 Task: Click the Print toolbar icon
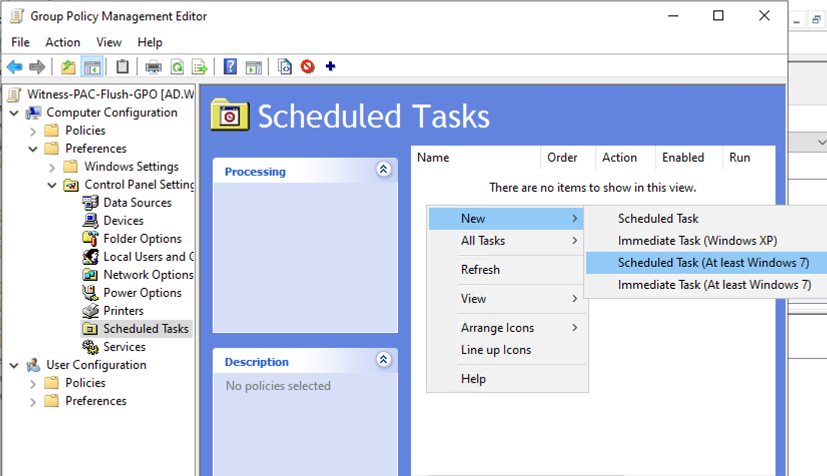pyautogui.click(x=153, y=67)
